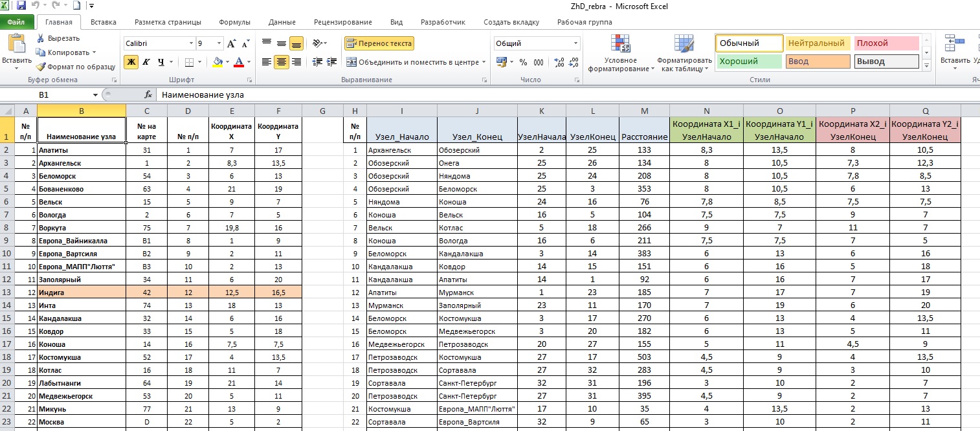Apply the Плохой cell style

click(x=887, y=43)
